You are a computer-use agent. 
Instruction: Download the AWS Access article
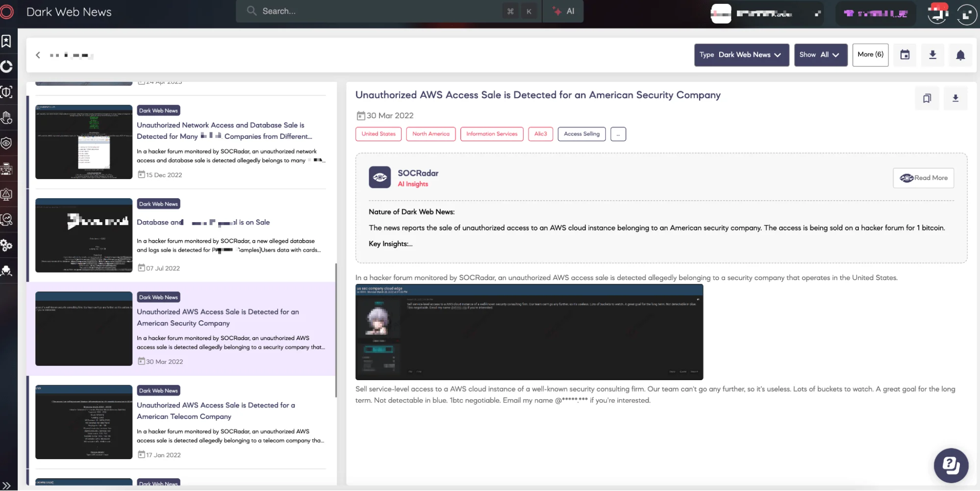pos(955,98)
